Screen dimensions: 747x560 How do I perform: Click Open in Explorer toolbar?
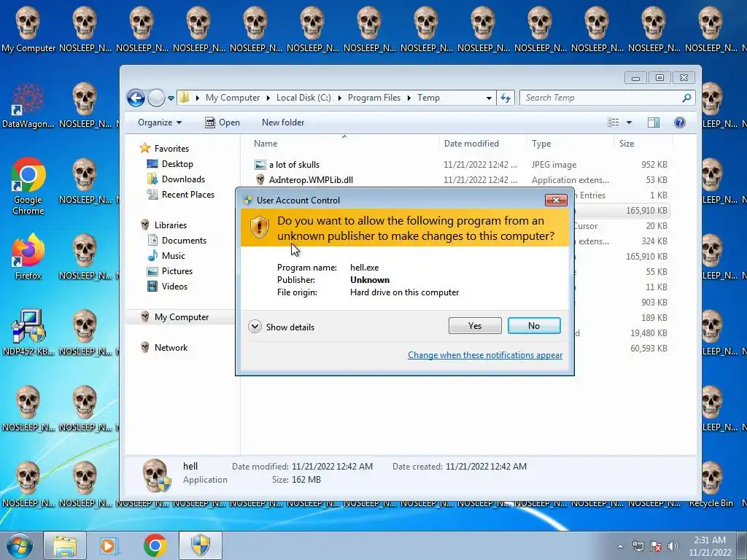pyautogui.click(x=222, y=122)
